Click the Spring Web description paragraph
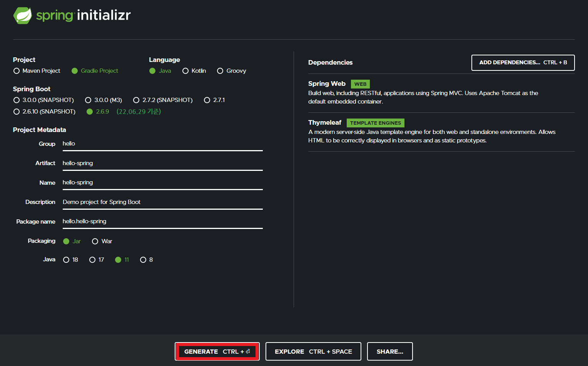Viewport: 588px width, 366px height. 423,97
